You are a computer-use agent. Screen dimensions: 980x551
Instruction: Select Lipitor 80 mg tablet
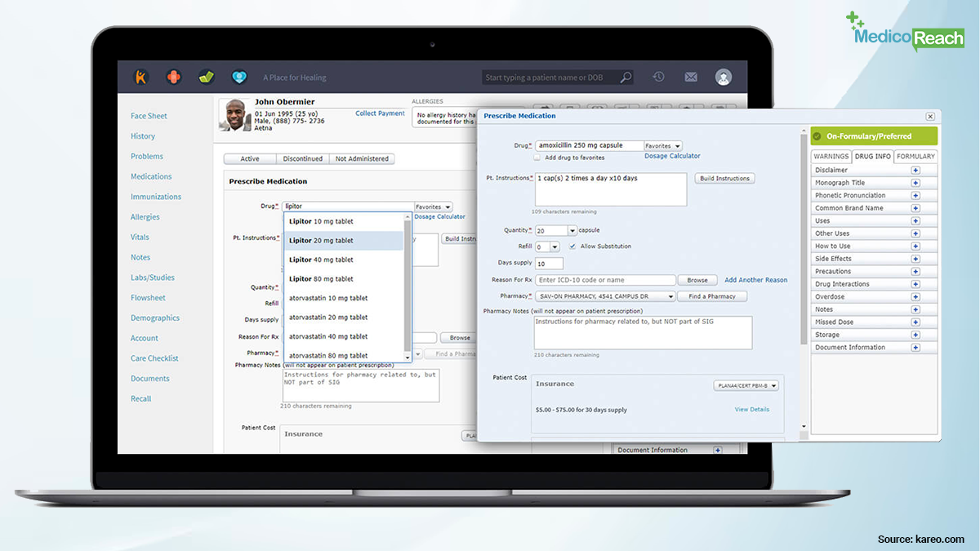coord(344,279)
